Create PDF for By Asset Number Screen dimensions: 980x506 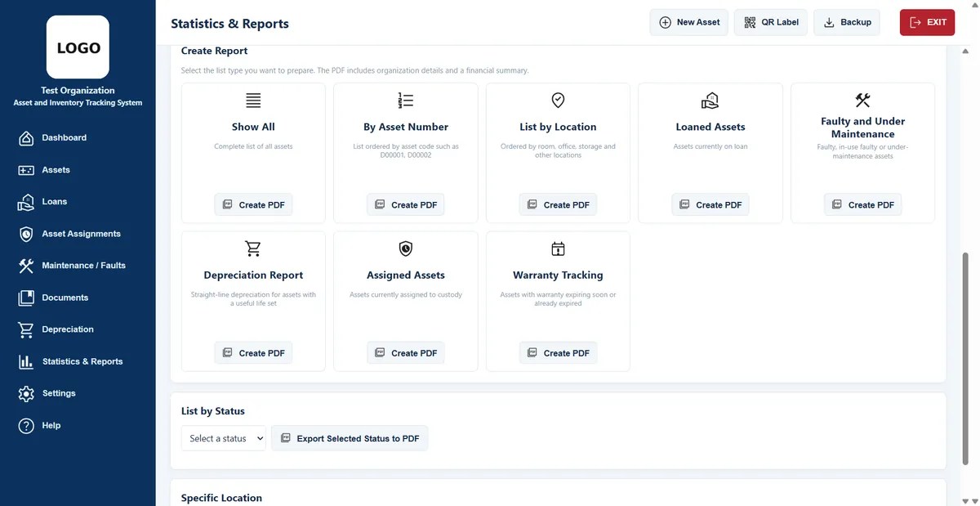tap(406, 204)
